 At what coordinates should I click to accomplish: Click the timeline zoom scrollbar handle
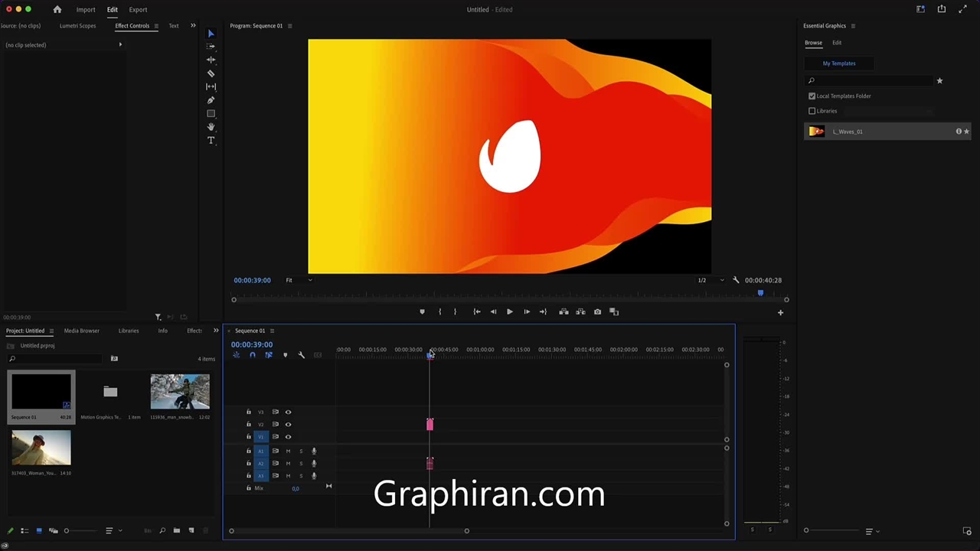tap(466, 531)
